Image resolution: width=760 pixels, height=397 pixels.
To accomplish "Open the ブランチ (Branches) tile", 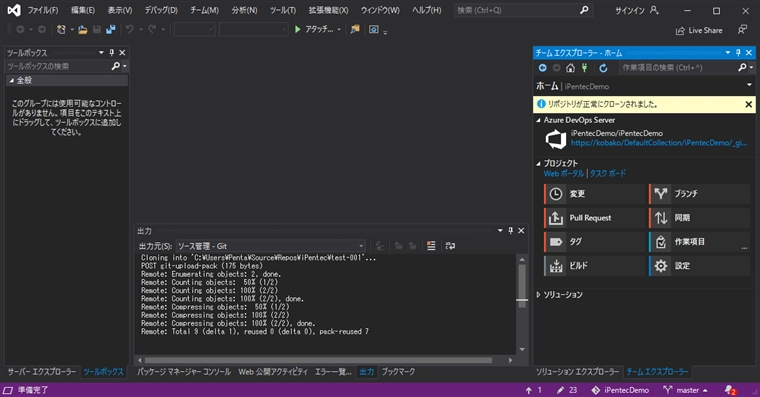I will pos(699,193).
